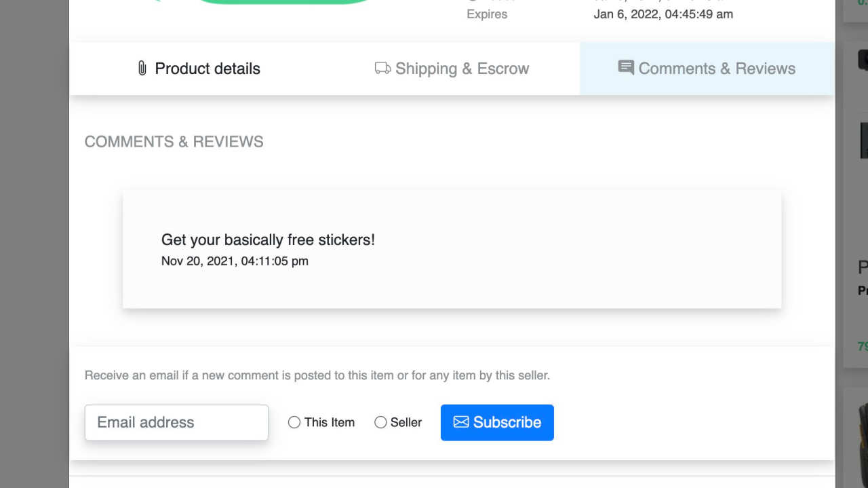Click the dimmed backdrop left of modal

tap(34, 244)
